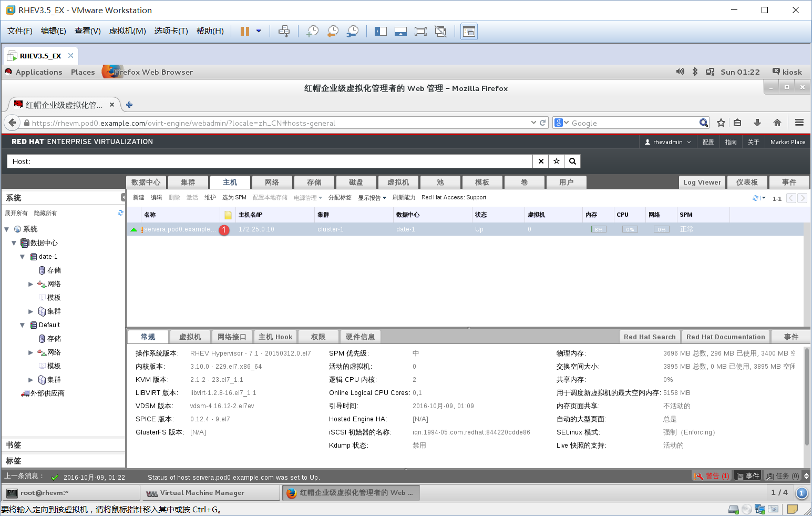This screenshot has width=812, height=516.
Task: Click the Bluetooth icon in GNOME top bar
Action: coord(695,72)
